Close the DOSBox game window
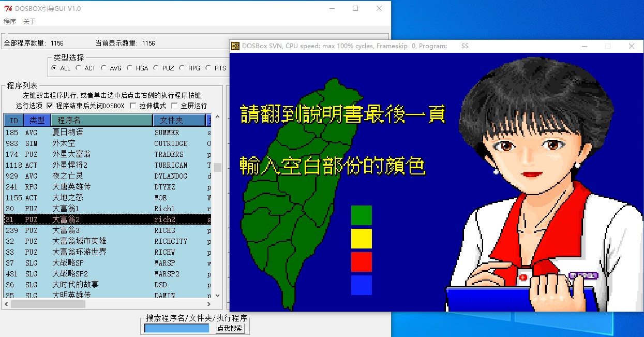This screenshot has width=644, height=337. point(632,46)
